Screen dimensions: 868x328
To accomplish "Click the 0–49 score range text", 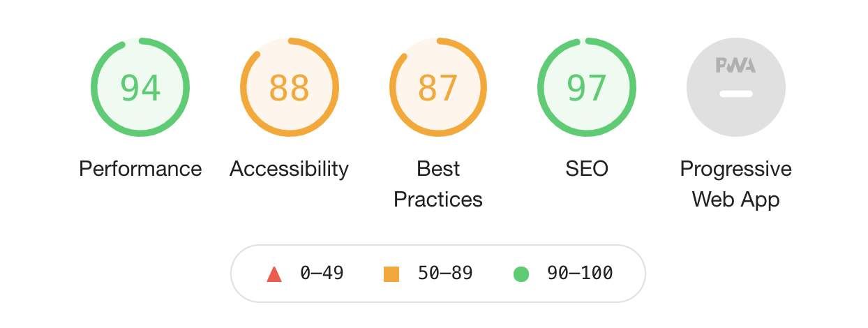I will 322,274.
